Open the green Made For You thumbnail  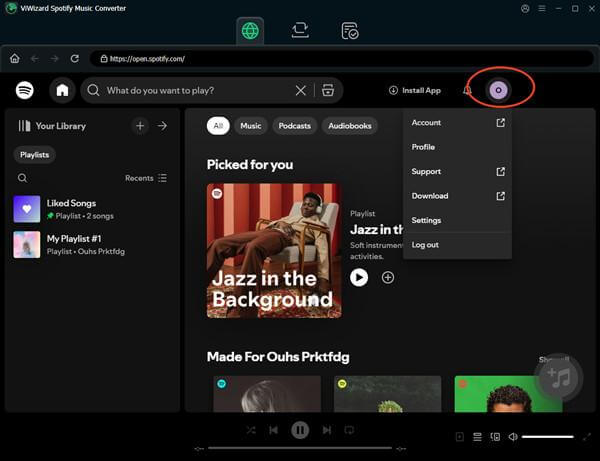click(x=508, y=394)
